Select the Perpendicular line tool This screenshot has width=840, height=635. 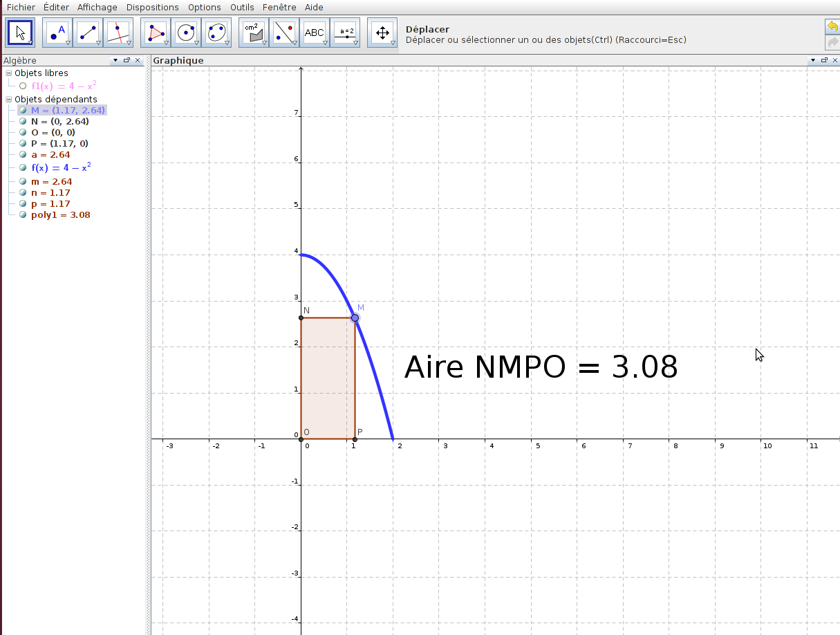118,33
